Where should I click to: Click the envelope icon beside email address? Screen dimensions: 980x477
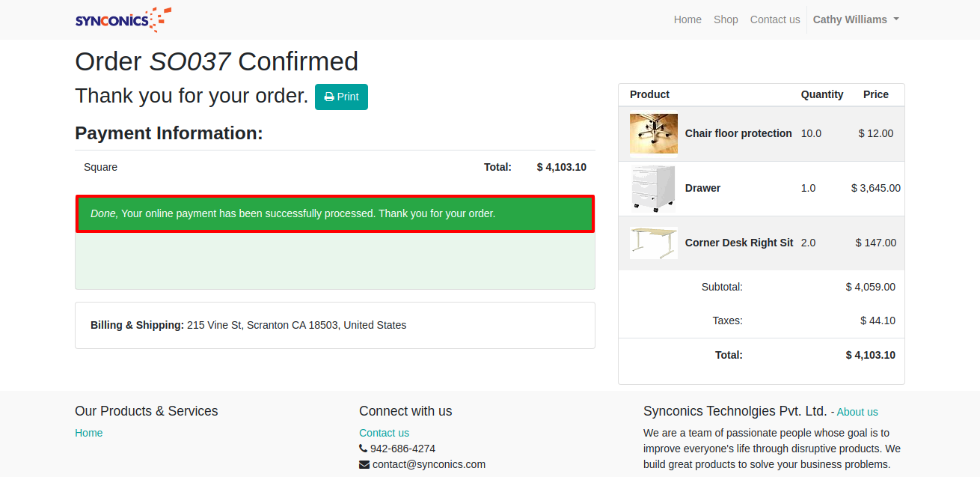tap(364, 464)
